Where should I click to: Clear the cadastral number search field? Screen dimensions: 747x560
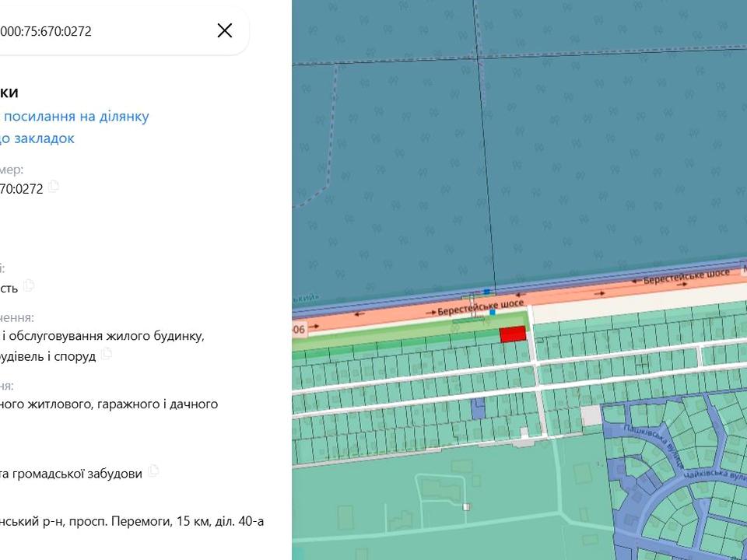(x=224, y=30)
